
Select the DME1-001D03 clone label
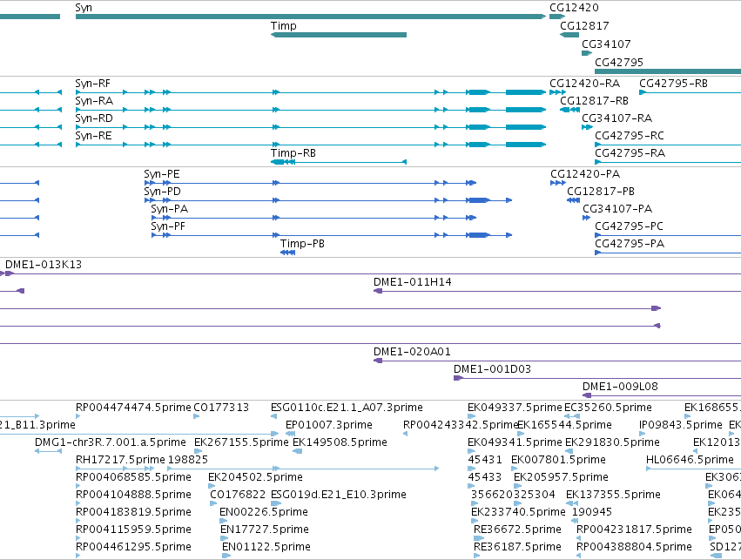point(492,369)
